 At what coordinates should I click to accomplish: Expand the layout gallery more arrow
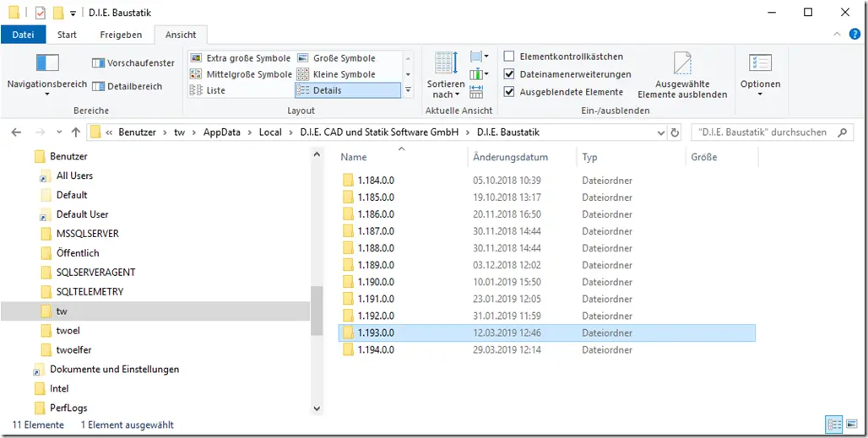pos(409,90)
